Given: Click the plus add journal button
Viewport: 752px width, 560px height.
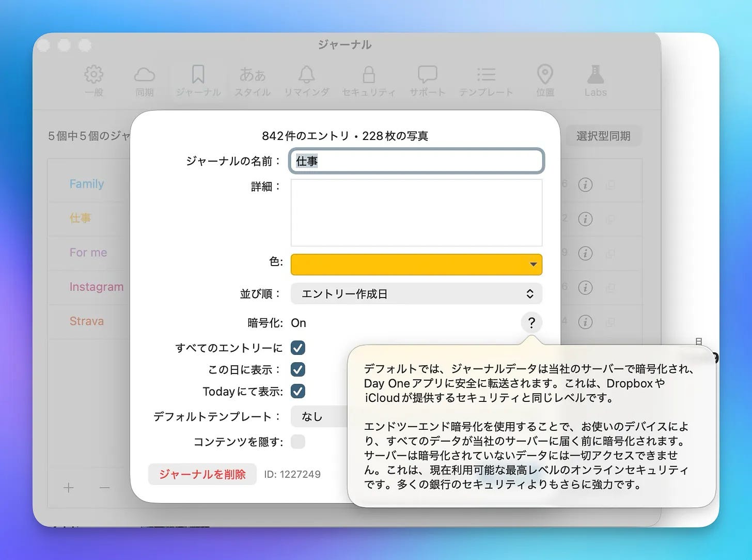Looking at the screenshot, I should pos(69,488).
